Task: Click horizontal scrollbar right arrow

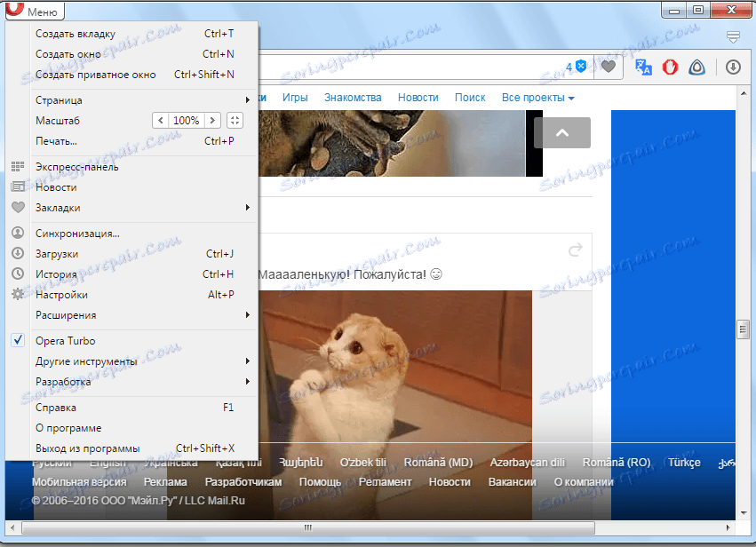Action: click(728, 527)
